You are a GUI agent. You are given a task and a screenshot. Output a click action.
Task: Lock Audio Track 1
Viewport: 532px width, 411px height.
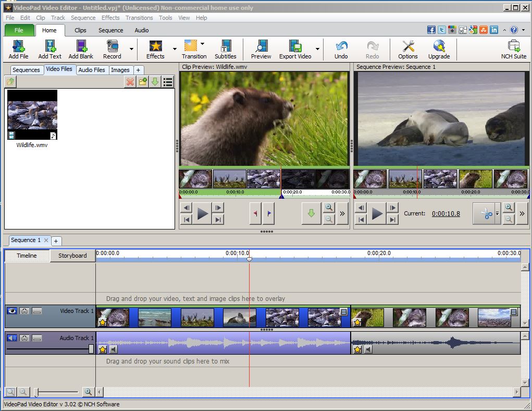point(24,338)
